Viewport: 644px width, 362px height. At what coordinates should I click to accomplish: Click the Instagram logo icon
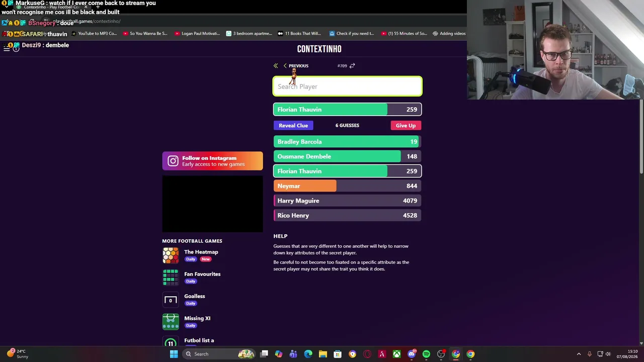tap(173, 161)
